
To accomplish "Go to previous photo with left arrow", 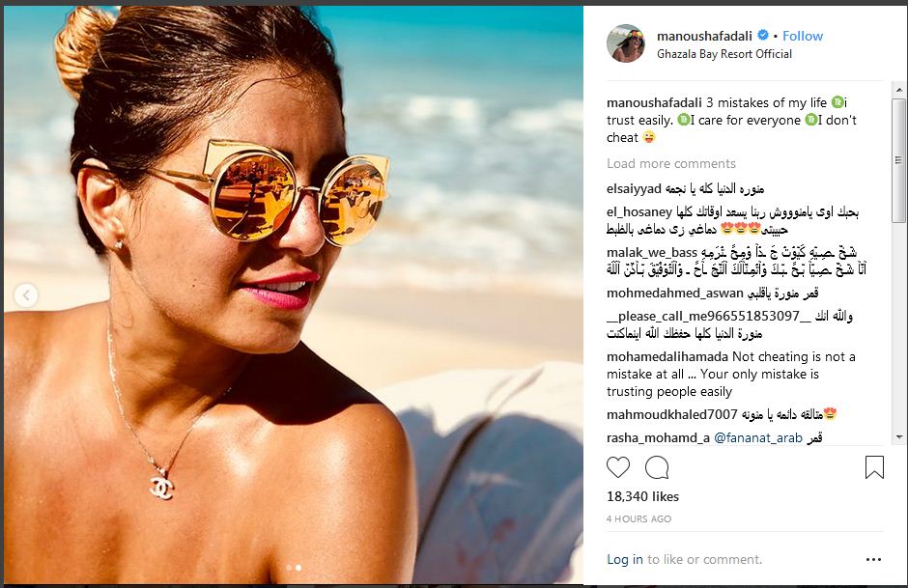I will (26, 295).
